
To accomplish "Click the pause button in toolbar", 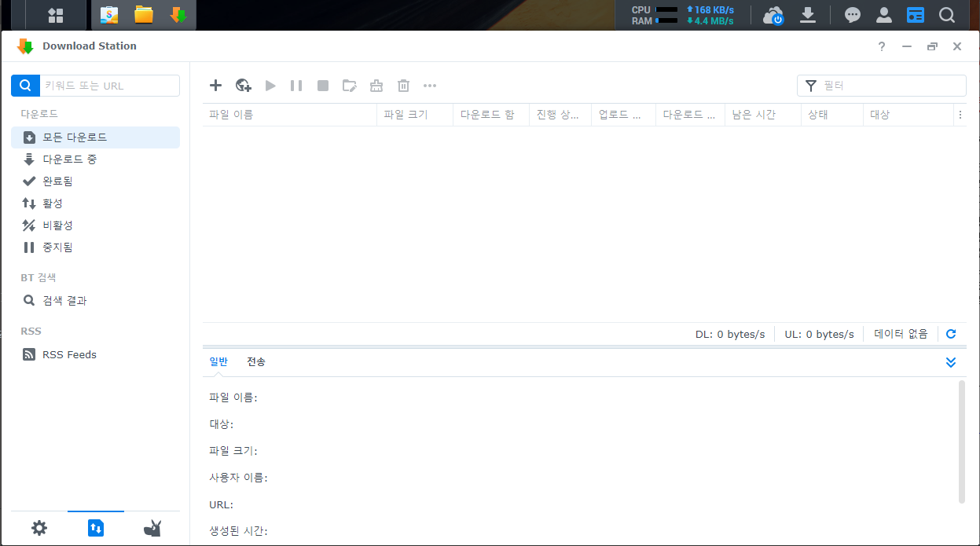I will tap(296, 86).
